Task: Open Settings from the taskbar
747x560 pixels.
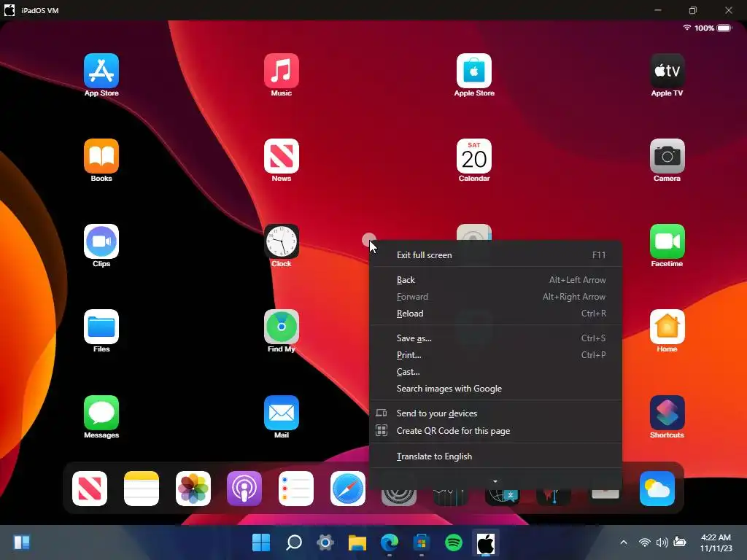Action: pos(325,542)
